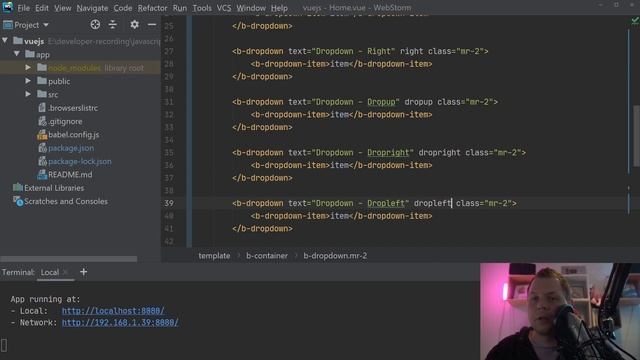Image resolution: width=640 pixels, height=360 pixels.
Task: Open the Navigate menu
Action: pyautogui.click(x=92, y=8)
